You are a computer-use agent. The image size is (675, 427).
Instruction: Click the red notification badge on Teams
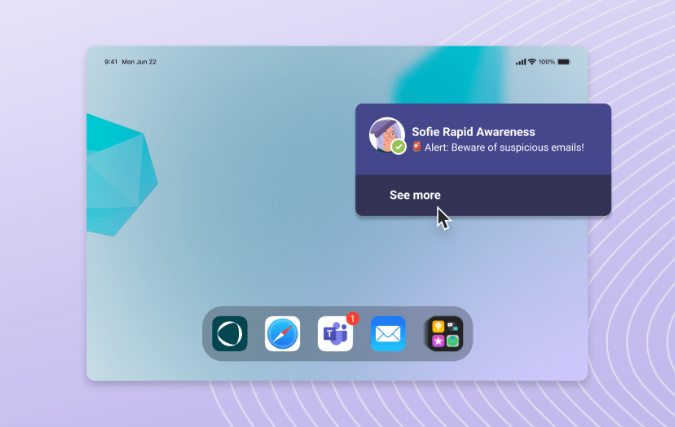(x=352, y=319)
